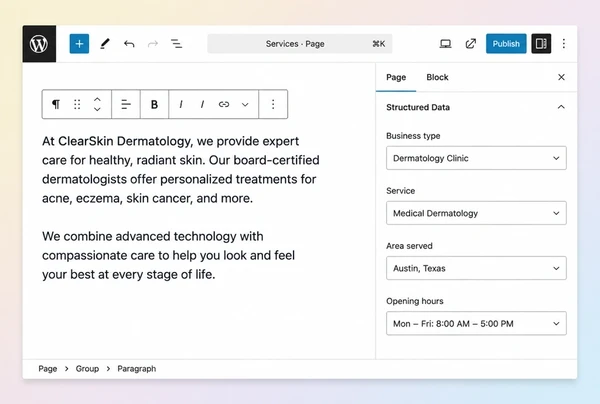Open the editor options menu

[564, 44]
